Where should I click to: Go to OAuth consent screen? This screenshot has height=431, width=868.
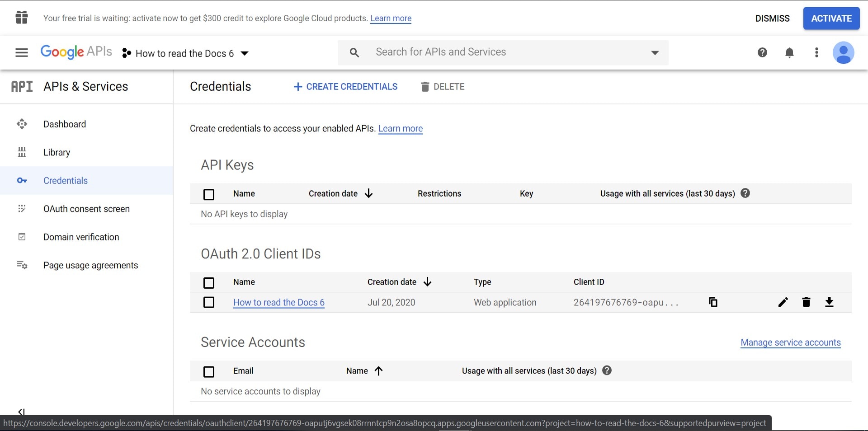[x=86, y=209]
